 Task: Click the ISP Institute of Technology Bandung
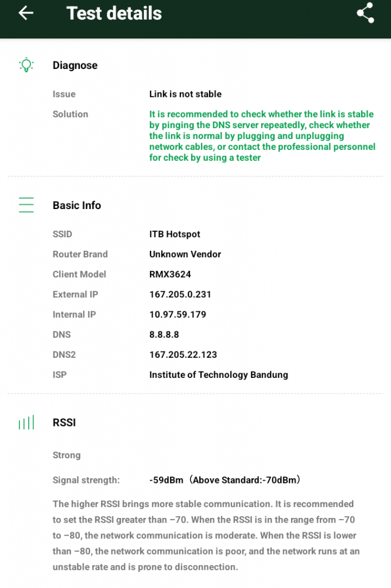[x=219, y=375]
